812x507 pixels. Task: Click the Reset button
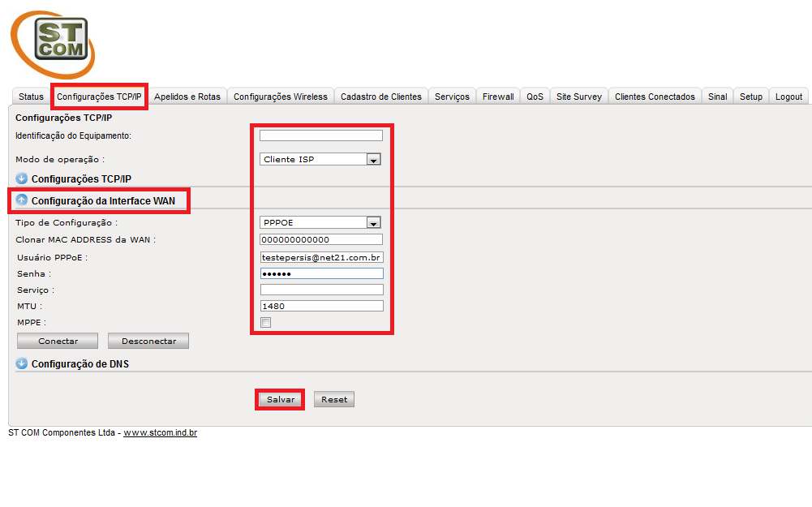334,400
